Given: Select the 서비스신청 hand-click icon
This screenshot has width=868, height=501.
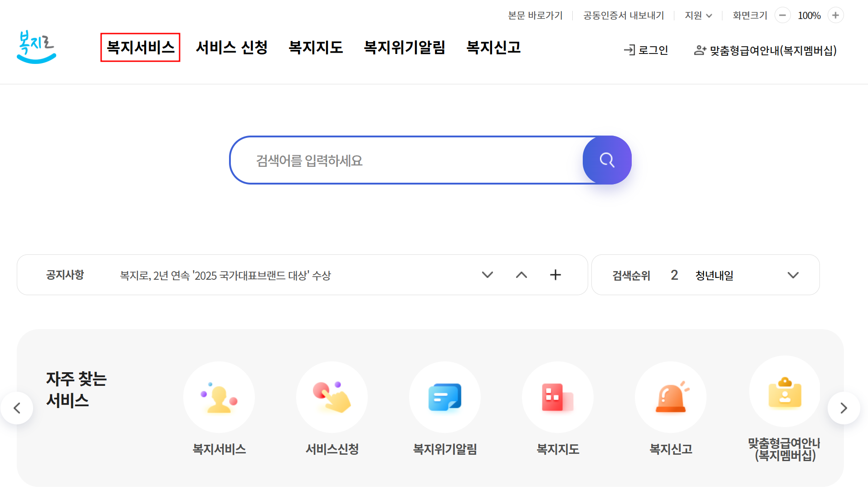Looking at the screenshot, I should [x=332, y=397].
